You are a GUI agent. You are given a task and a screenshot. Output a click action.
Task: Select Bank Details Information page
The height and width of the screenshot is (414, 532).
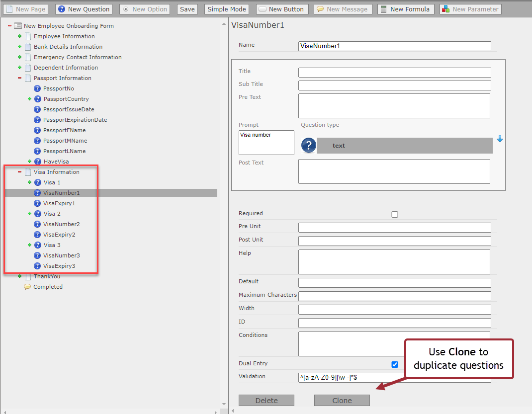tap(68, 47)
